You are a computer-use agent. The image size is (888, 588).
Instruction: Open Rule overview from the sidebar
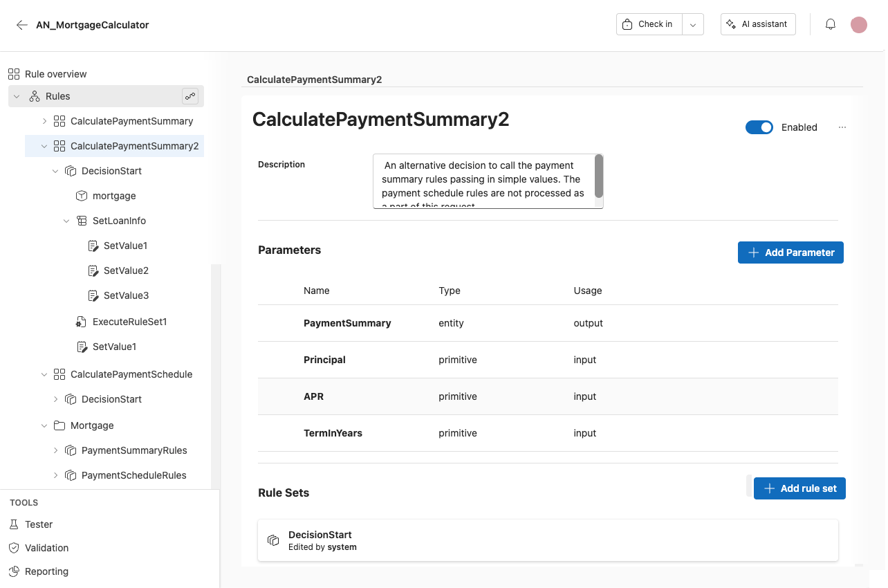[55, 73]
